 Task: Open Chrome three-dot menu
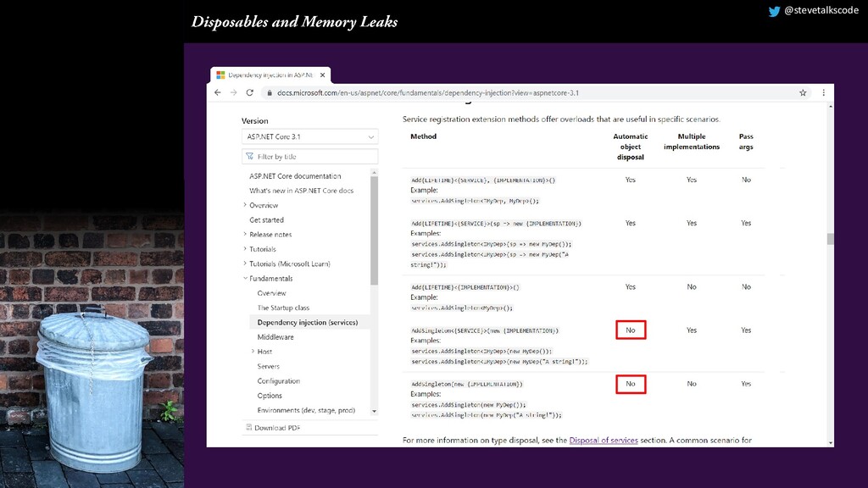tap(823, 93)
